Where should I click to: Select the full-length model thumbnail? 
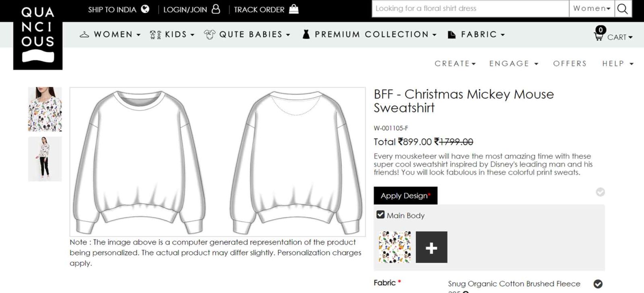pos(45,159)
